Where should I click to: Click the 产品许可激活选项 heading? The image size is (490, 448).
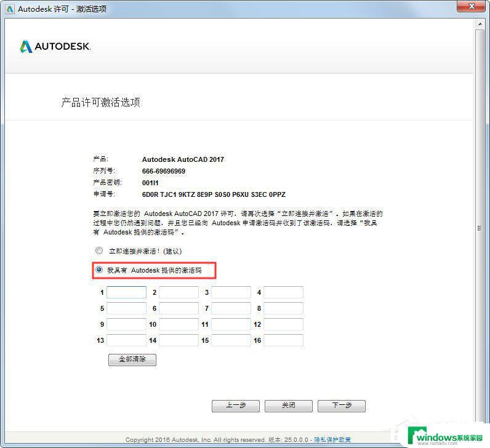click(x=100, y=103)
